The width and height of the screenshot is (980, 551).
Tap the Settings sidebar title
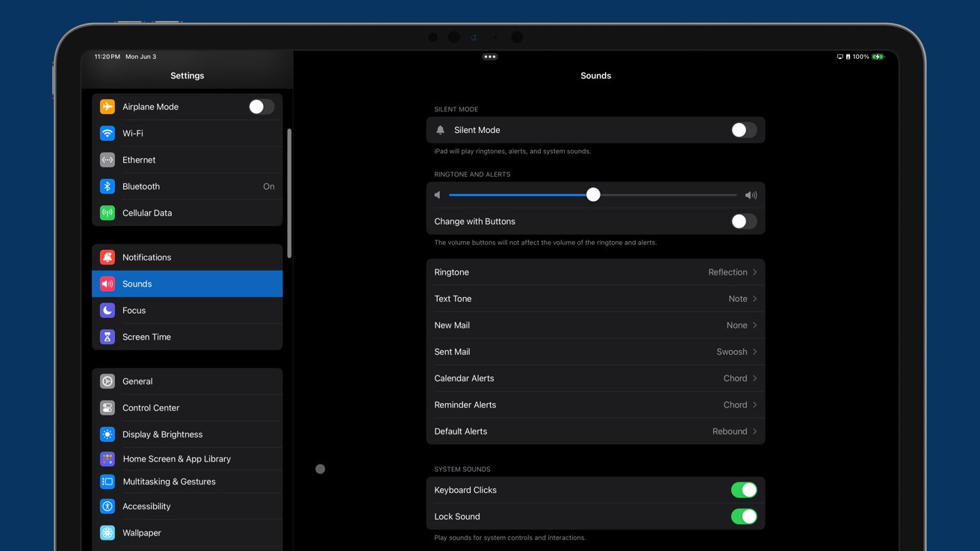coord(187,75)
